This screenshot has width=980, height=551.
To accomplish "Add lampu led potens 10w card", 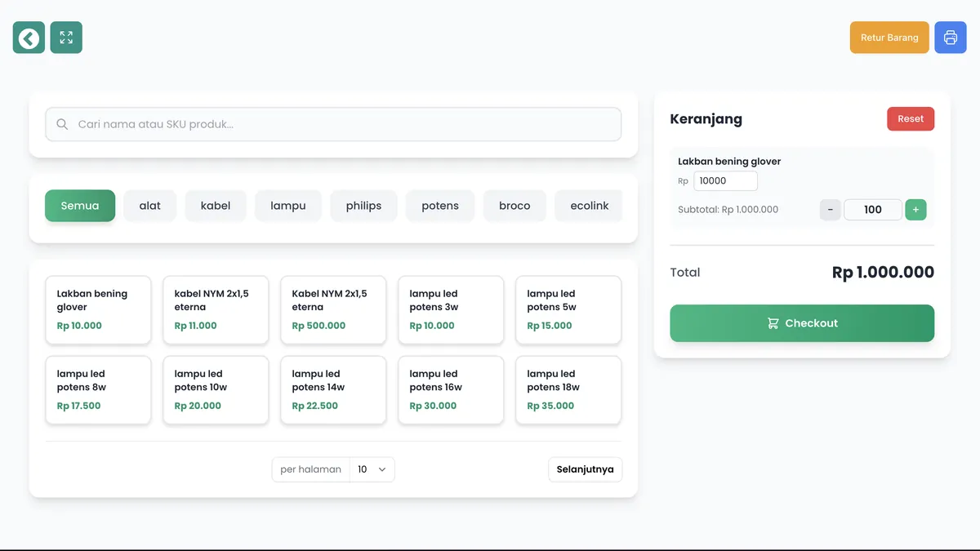I will click(216, 390).
